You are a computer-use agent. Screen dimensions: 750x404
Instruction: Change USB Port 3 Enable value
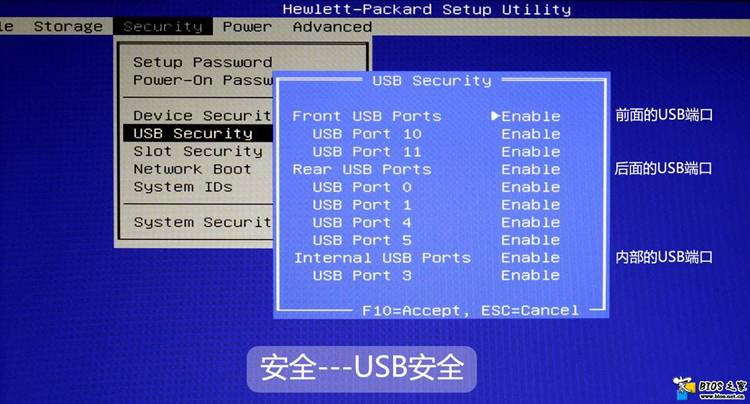(x=530, y=275)
